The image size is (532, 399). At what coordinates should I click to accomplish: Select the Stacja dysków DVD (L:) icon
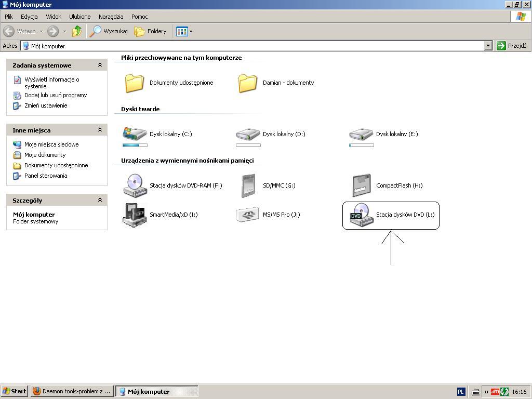(362, 215)
